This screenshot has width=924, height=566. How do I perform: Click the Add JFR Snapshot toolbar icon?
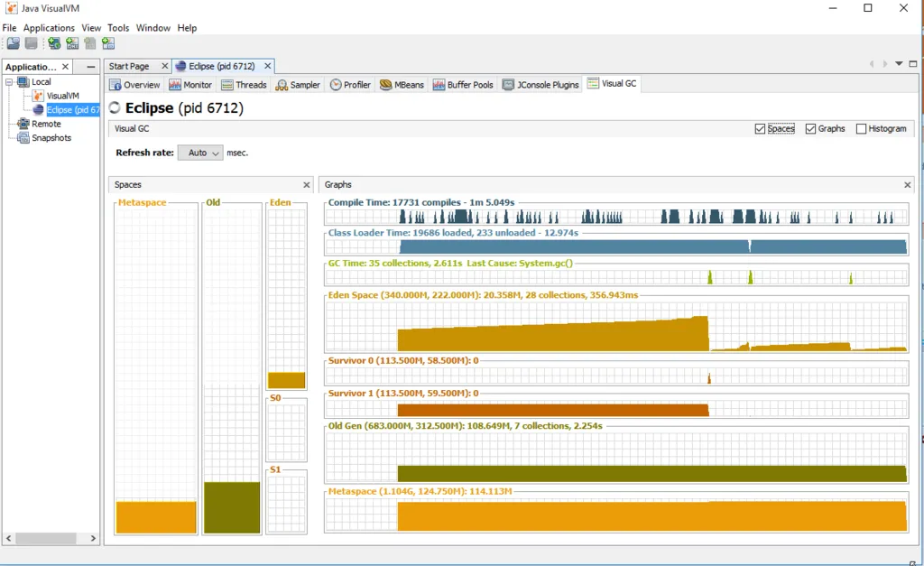click(108, 43)
